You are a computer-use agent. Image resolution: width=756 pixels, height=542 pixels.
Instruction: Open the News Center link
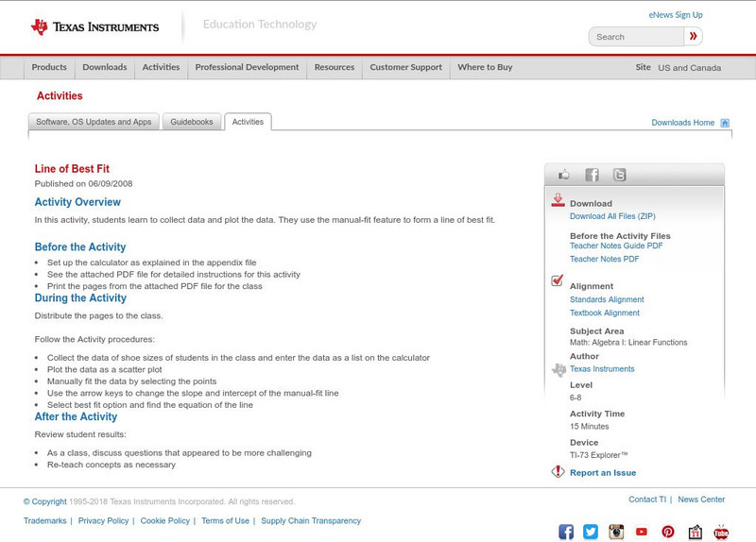click(701, 500)
